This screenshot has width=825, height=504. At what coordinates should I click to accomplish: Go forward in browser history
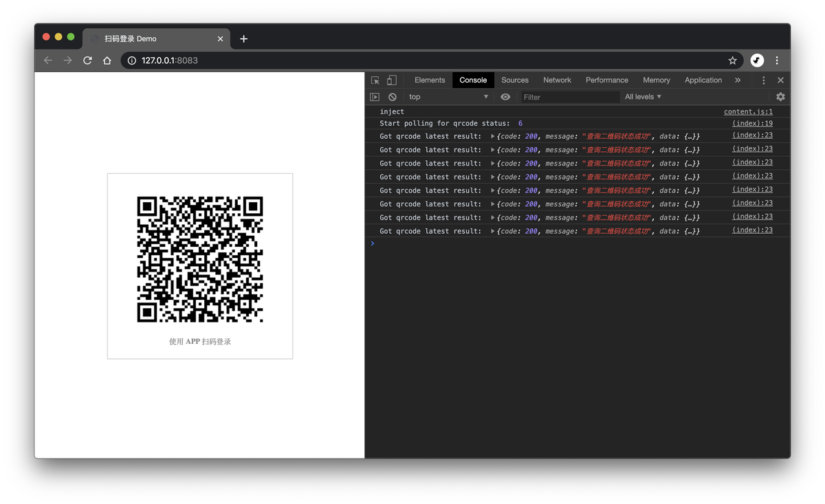(67, 61)
